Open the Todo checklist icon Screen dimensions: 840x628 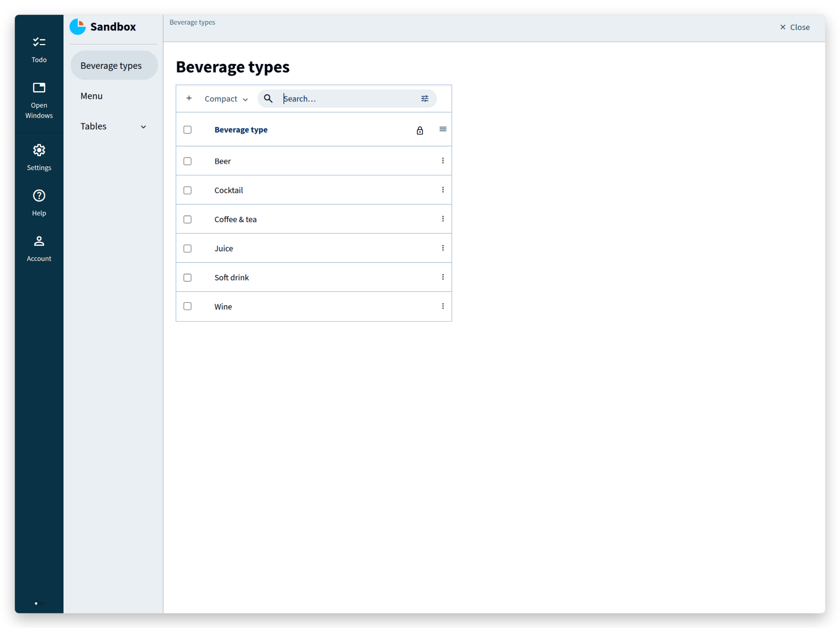coord(39,42)
